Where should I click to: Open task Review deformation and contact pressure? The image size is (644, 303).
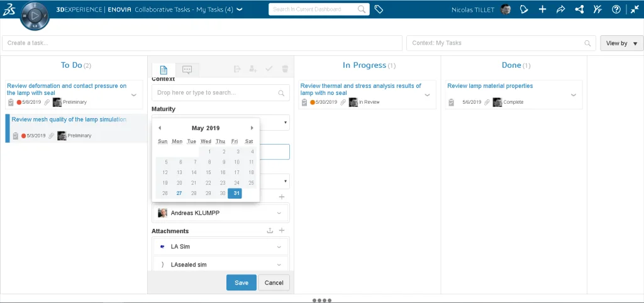point(67,89)
